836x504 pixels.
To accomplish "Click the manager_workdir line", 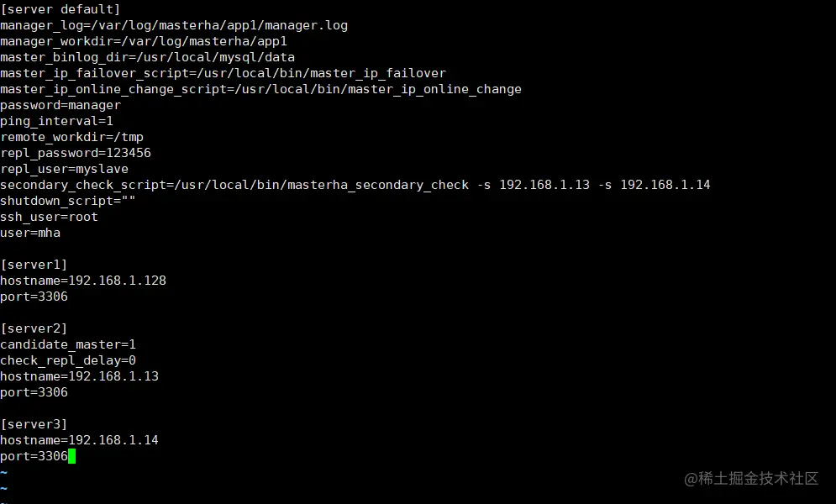I will pos(144,41).
